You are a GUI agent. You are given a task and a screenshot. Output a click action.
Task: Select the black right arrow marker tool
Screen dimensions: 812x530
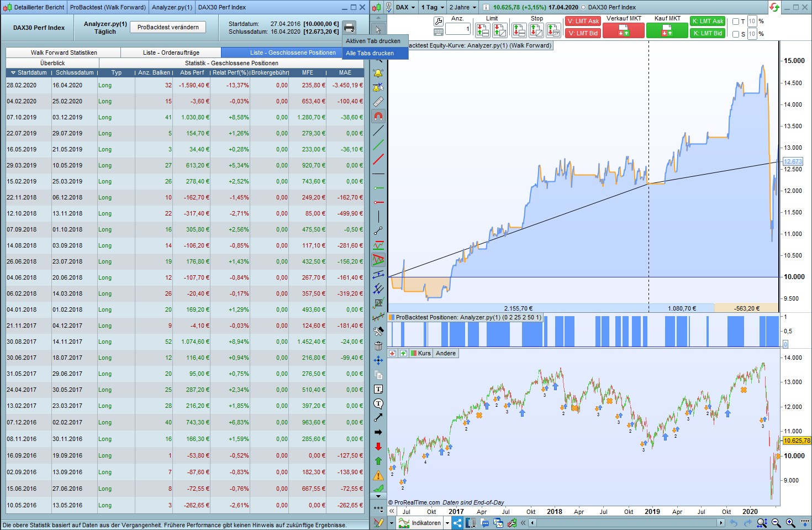tap(378, 432)
